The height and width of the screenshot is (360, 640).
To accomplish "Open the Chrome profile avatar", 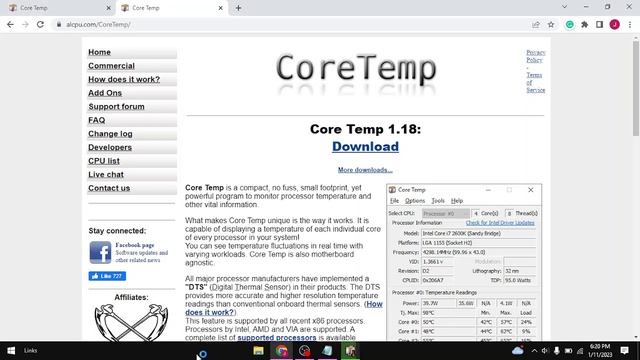I will point(615,24).
